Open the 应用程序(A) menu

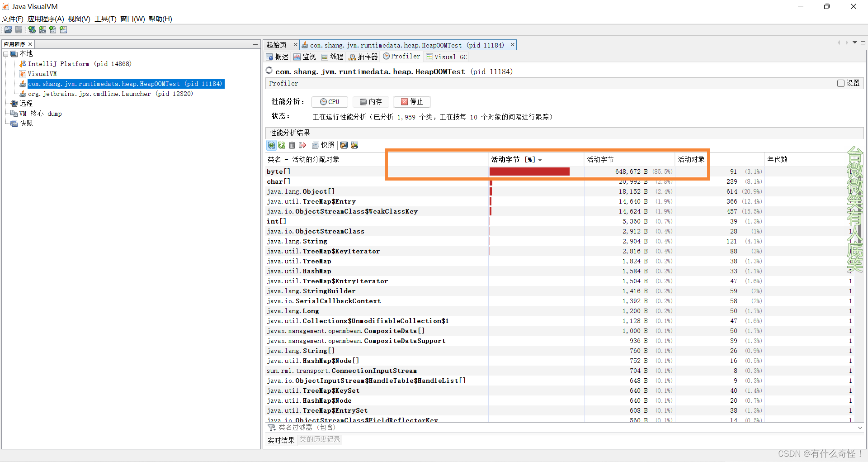[46, 19]
